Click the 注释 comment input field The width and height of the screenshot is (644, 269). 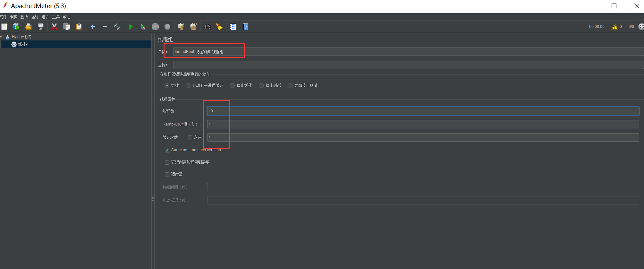(408, 65)
